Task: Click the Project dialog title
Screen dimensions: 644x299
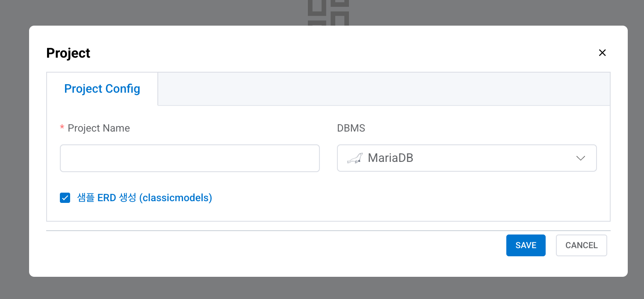Action: 68,53
